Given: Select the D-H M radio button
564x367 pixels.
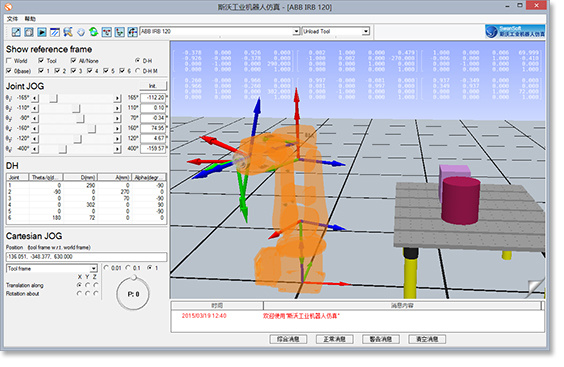Looking at the screenshot, I should (137, 71).
